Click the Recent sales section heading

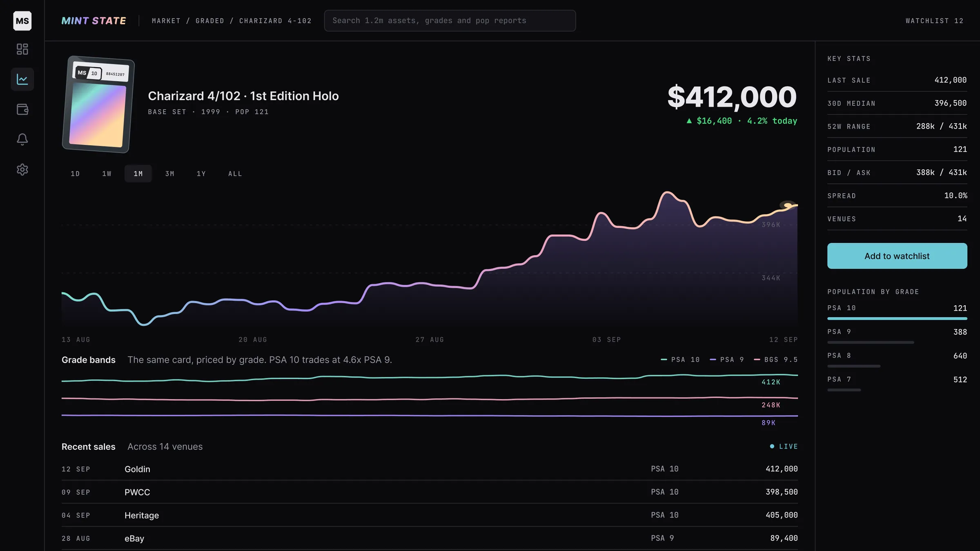click(x=89, y=447)
